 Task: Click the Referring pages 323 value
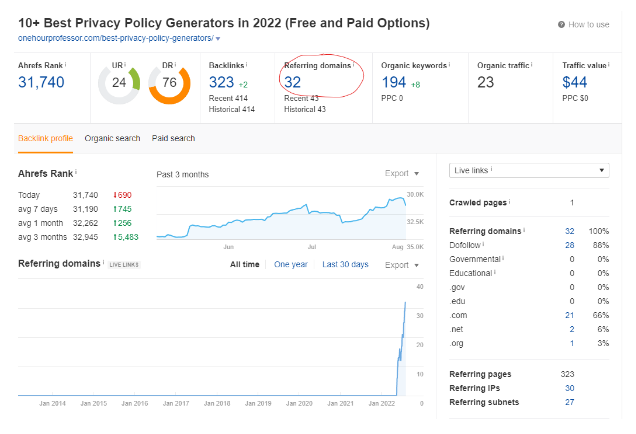coord(567,374)
